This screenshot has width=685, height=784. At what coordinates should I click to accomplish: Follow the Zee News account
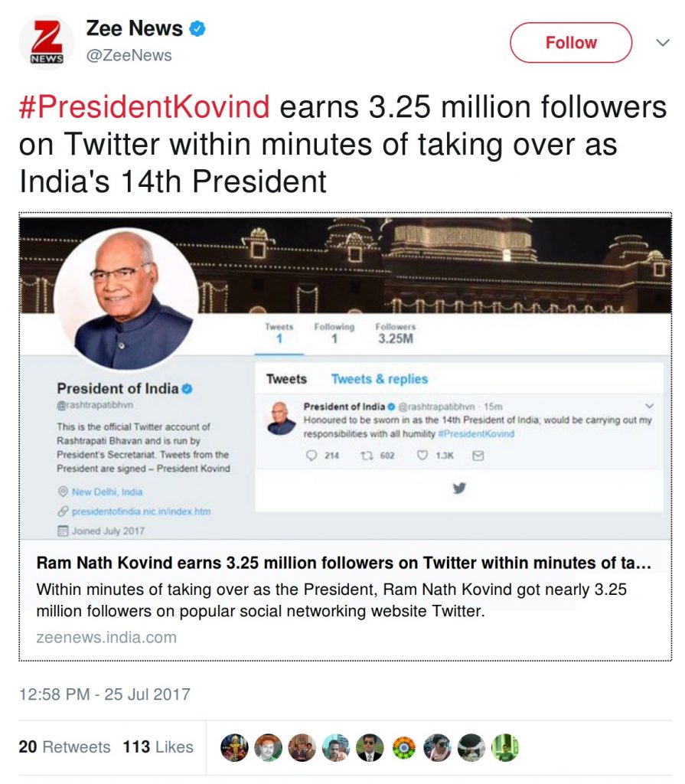[571, 43]
